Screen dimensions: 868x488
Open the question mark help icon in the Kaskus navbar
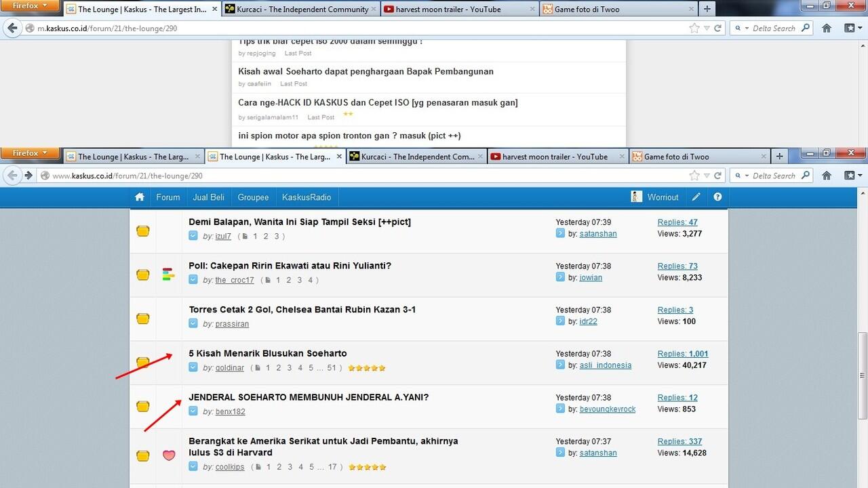pos(717,197)
